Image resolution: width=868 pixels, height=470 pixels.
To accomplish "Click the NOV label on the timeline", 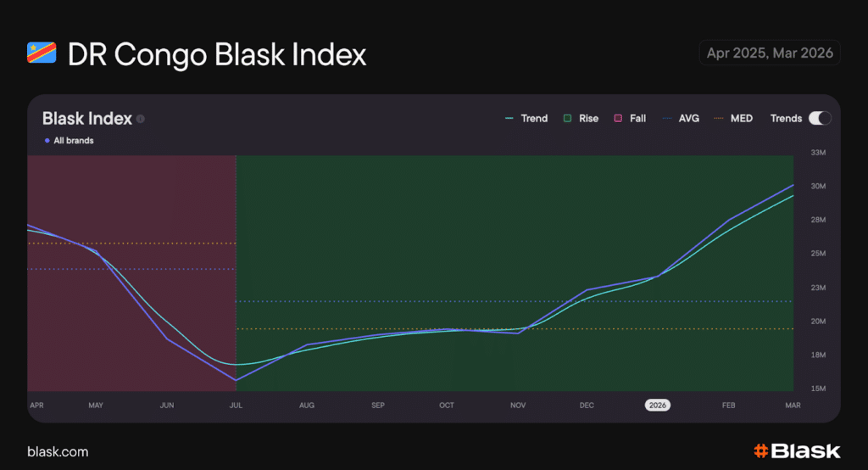I will coord(518,406).
